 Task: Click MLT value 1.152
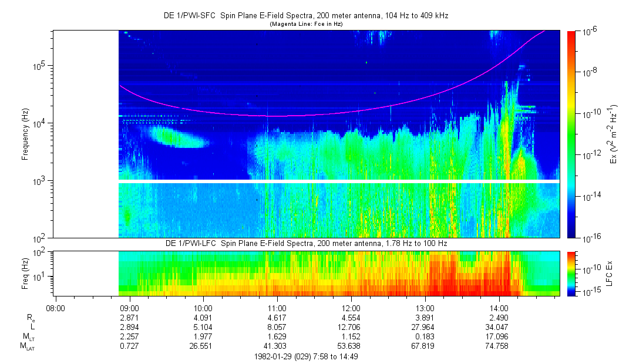point(351,336)
